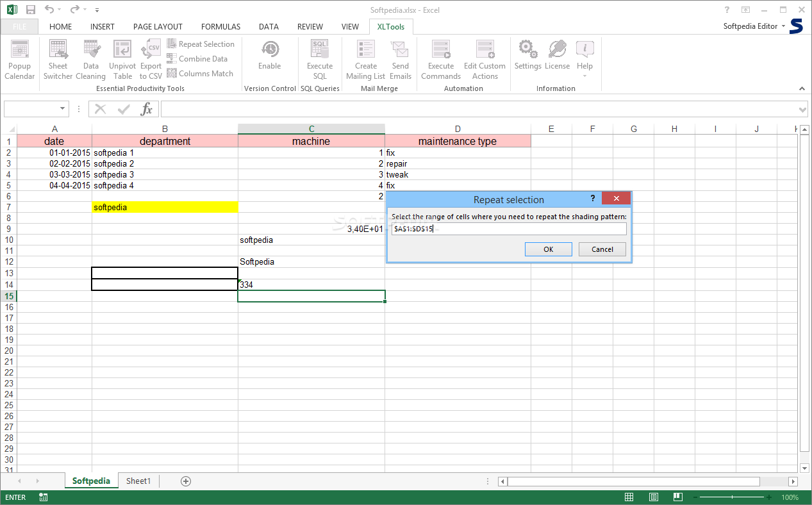812x505 pixels.
Task: Open the Combine Data tool
Action: coord(197,58)
